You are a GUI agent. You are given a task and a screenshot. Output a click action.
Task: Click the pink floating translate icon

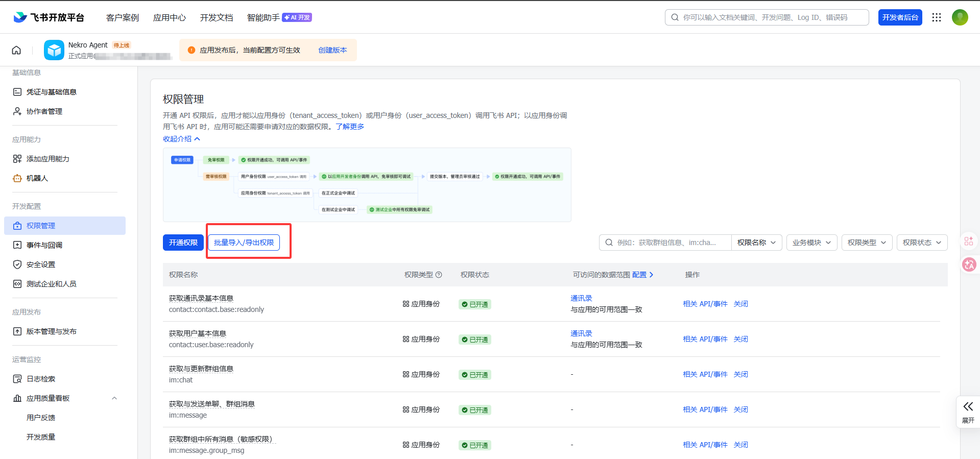click(x=969, y=264)
